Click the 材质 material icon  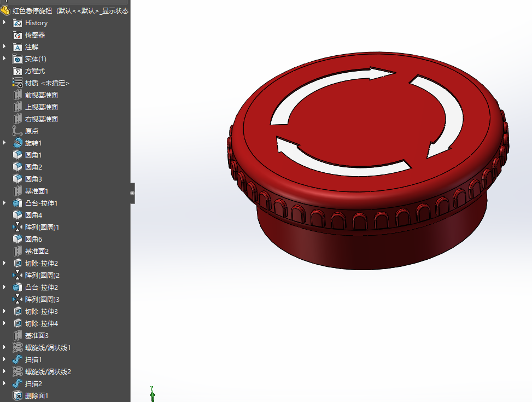click(x=17, y=83)
